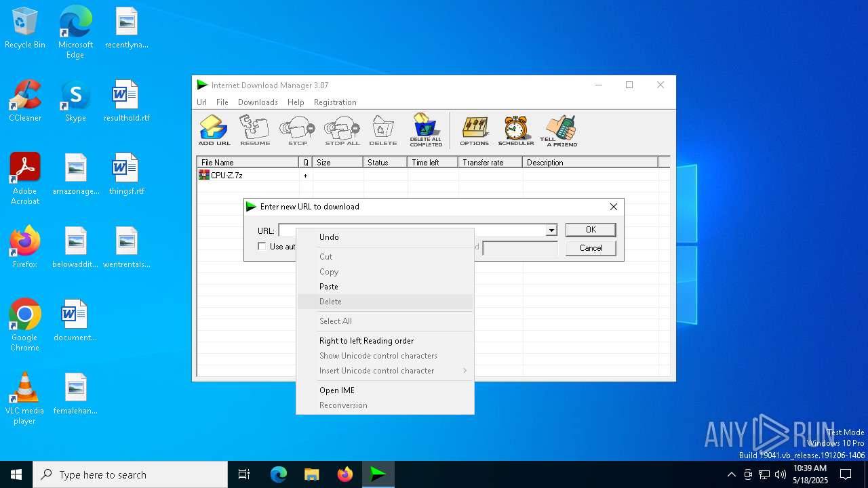This screenshot has height=488, width=868.
Task: Sort by the Description column header
Action: (x=590, y=163)
